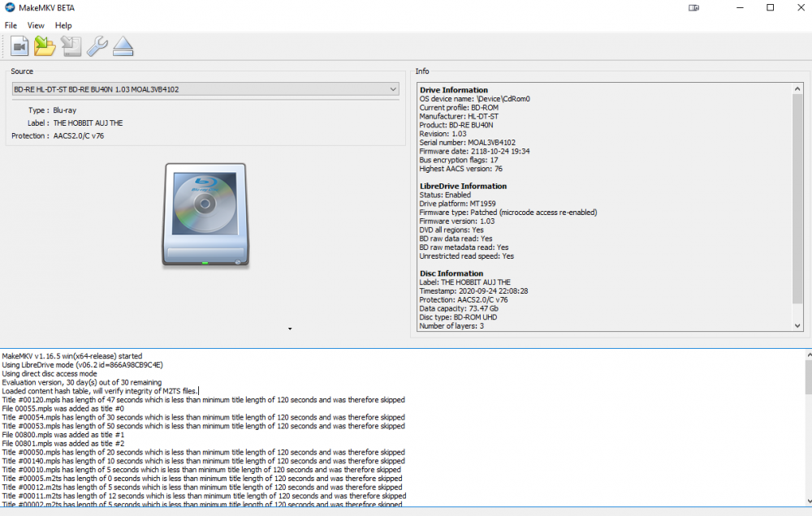Click log line 'Title #00053.mpls has length of 50 seconds'
The height and width of the screenshot is (516, 812).
204,427
